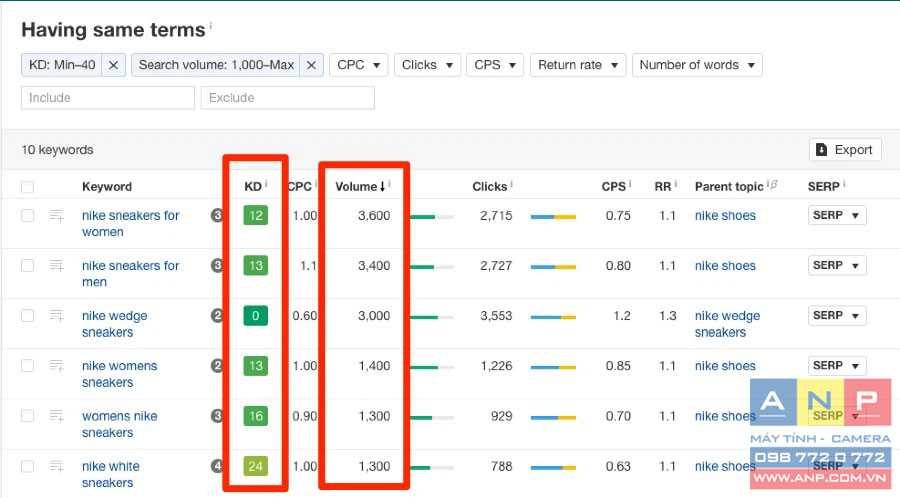Open the nike white sneakers keyword
This screenshot has height=498, width=900.
coord(110,474)
